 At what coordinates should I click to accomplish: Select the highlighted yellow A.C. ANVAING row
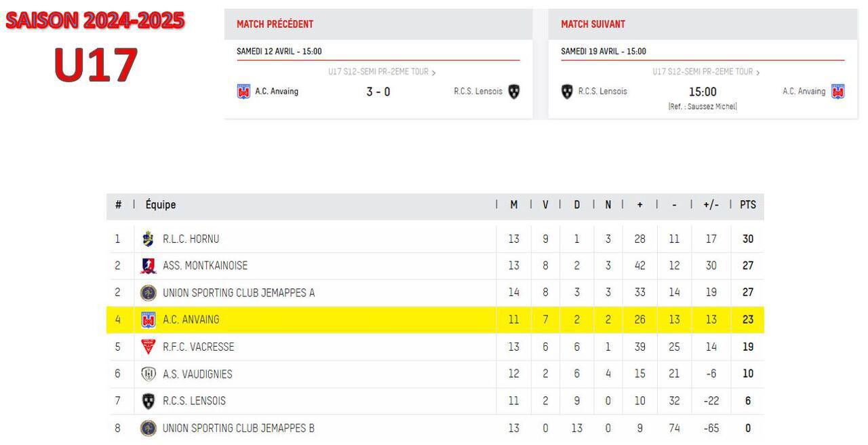435,320
